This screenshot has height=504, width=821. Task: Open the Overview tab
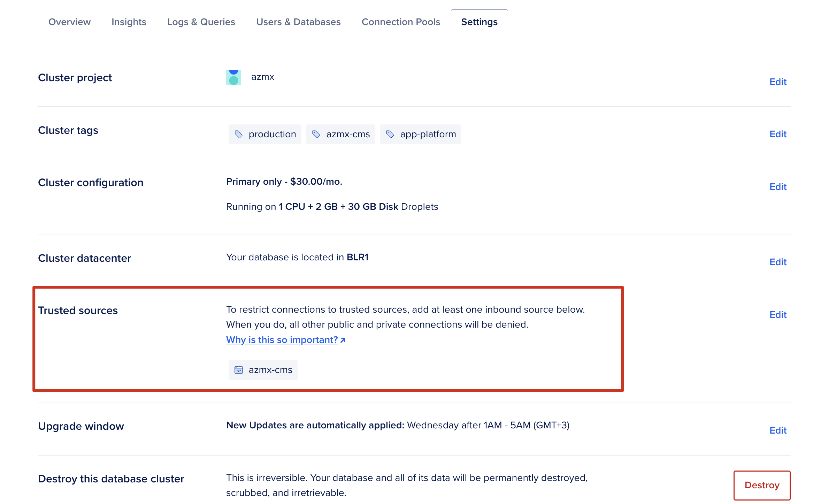click(69, 22)
